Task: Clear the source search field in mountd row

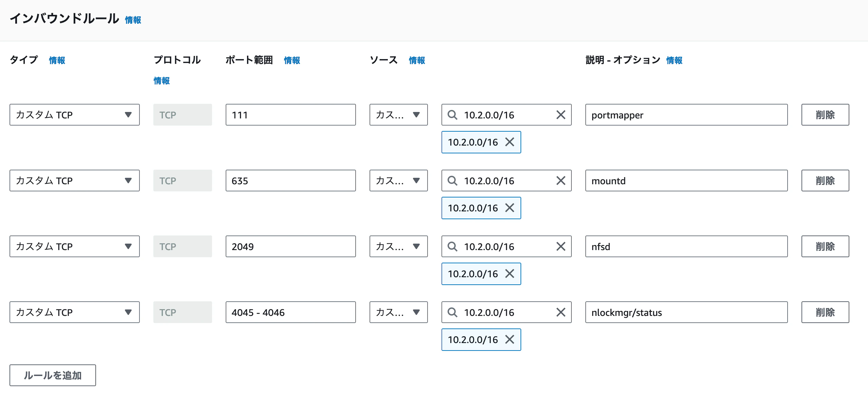Action: pyautogui.click(x=561, y=181)
